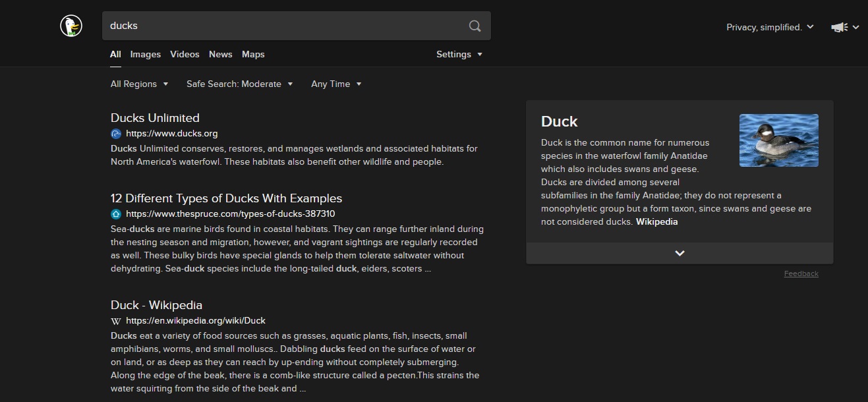This screenshot has height=402, width=868.
Task: Open the Ducks Unlimited result title
Action: pyautogui.click(x=155, y=118)
